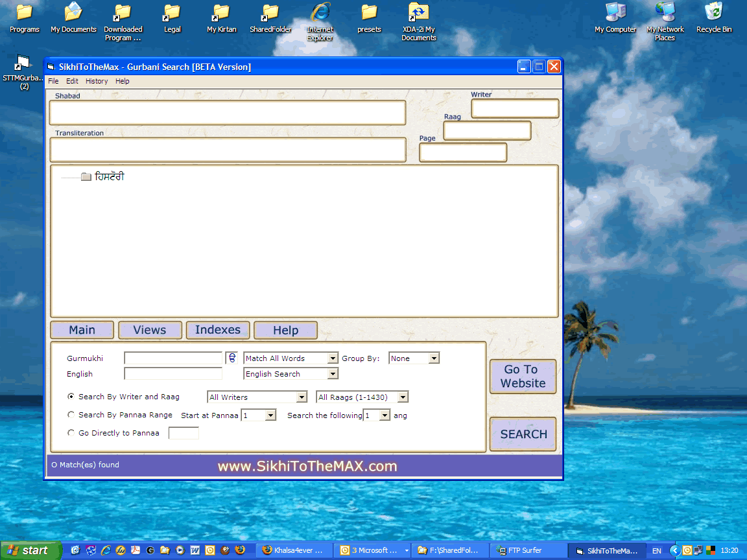Open the Edit menu
The height and width of the screenshot is (560, 747).
[x=72, y=82]
